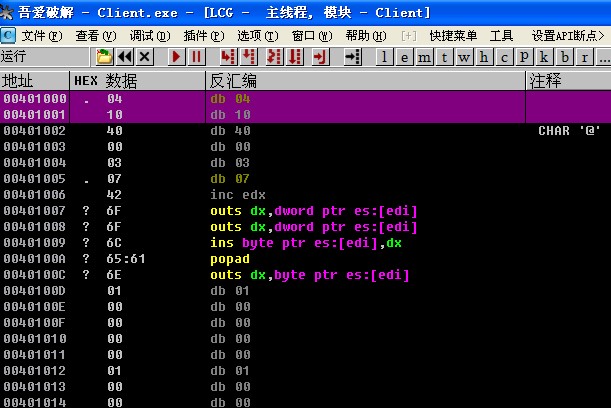Select the popad instruction
The height and width of the screenshot is (408, 611).
pos(230,259)
